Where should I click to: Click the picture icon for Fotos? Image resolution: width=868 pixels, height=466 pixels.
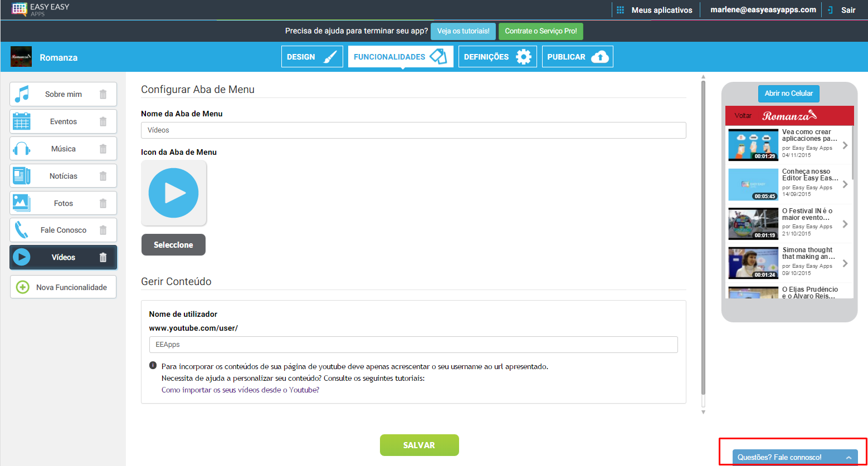point(21,203)
